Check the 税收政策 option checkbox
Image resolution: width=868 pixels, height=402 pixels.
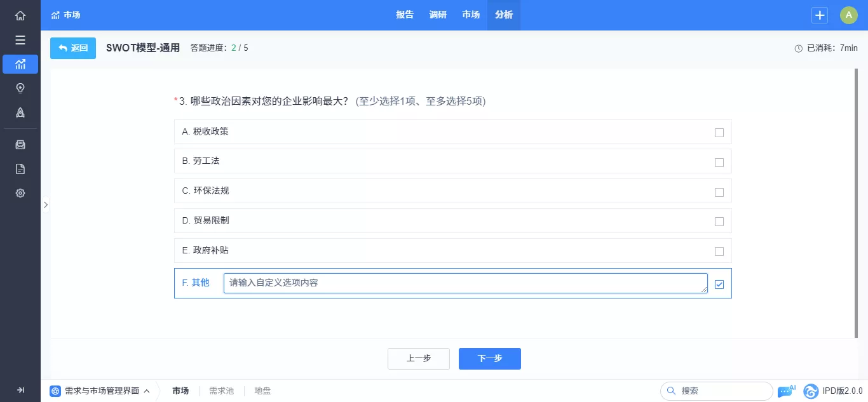click(719, 133)
